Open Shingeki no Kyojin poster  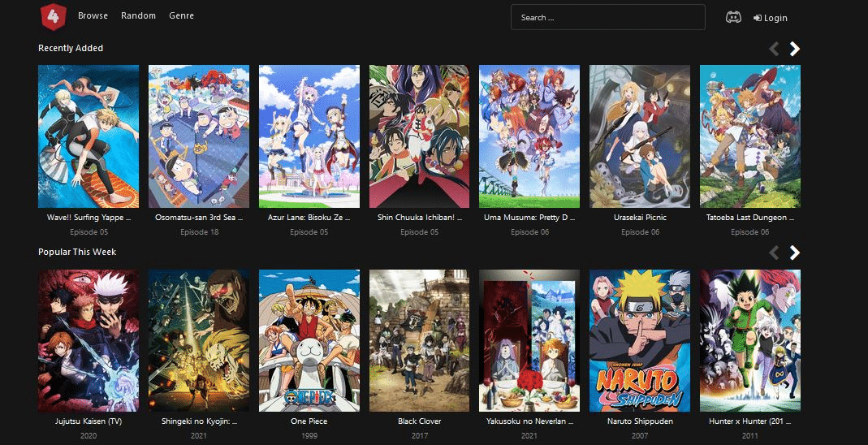pyautogui.click(x=199, y=340)
